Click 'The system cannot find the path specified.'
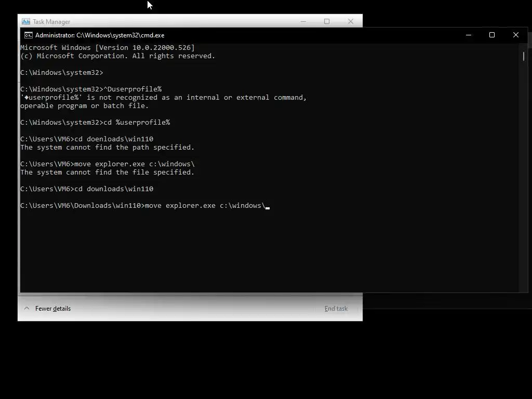The width and height of the screenshot is (532, 399). 107,147
